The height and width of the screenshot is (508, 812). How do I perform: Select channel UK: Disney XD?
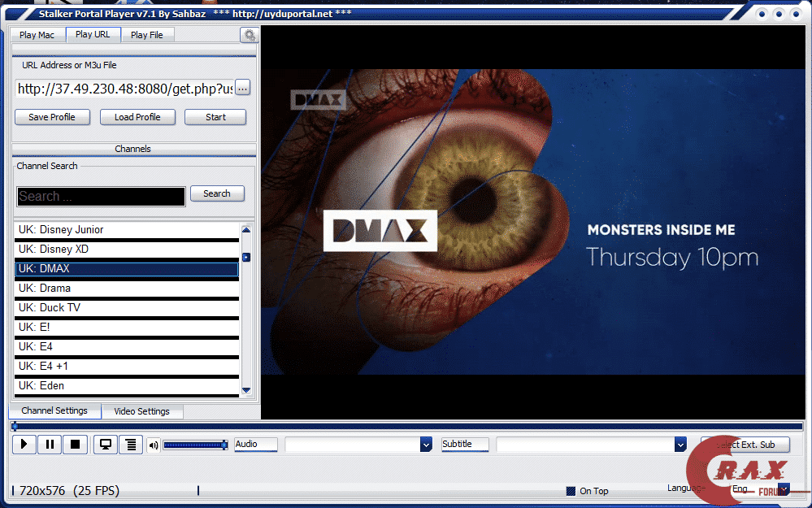pyautogui.click(x=127, y=250)
